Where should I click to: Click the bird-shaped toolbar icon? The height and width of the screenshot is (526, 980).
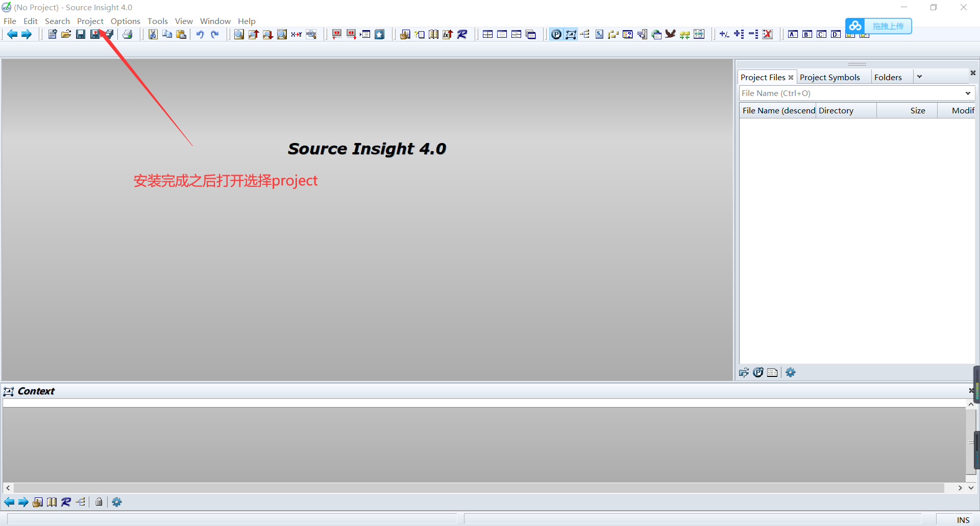671,34
